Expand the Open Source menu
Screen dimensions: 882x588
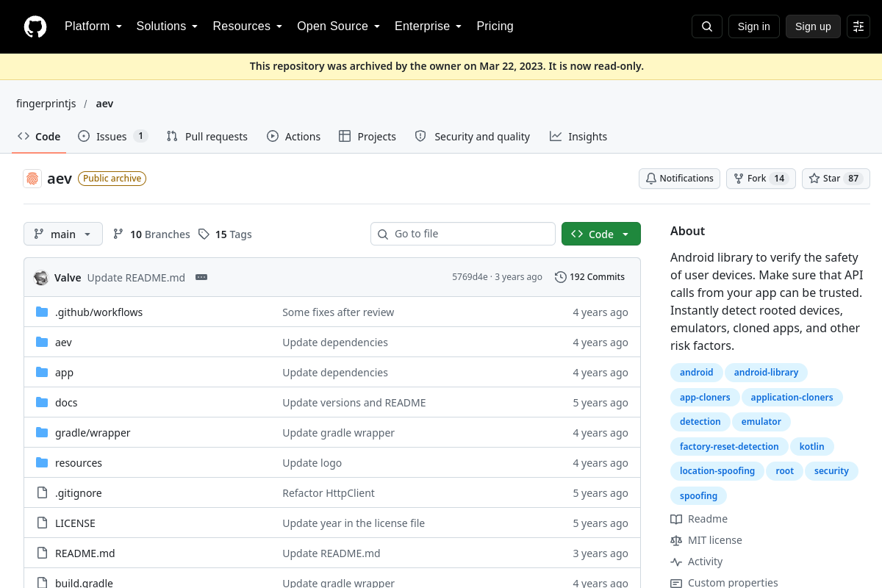point(339,26)
